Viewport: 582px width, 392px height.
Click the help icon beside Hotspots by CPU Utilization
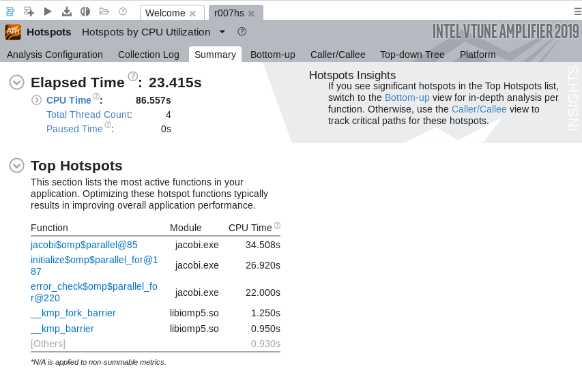[242, 32]
